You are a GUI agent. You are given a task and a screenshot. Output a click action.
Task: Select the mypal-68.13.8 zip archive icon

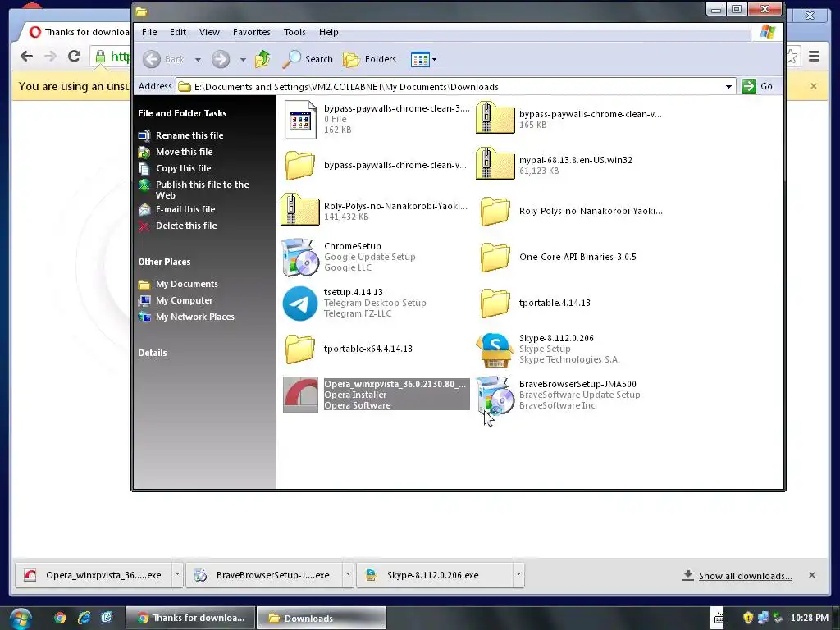[x=495, y=164]
